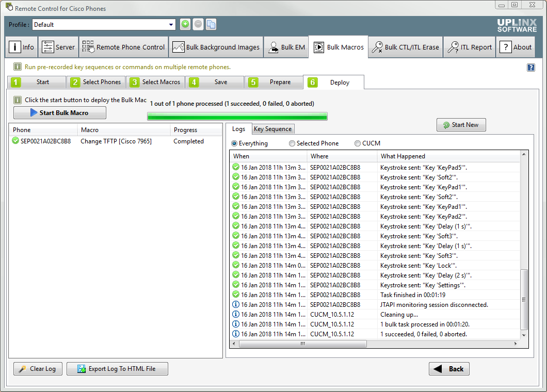Select the Logs tab
547x392 pixels.
tap(238, 129)
